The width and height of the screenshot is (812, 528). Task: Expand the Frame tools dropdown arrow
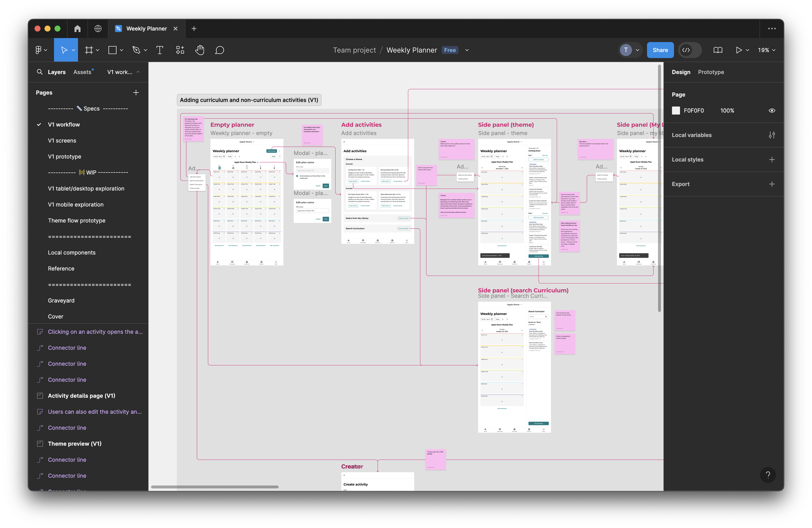[x=97, y=50]
